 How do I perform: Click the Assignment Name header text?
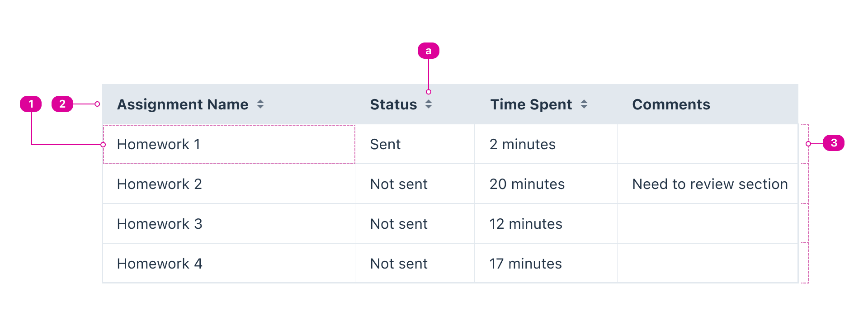point(183,104)
